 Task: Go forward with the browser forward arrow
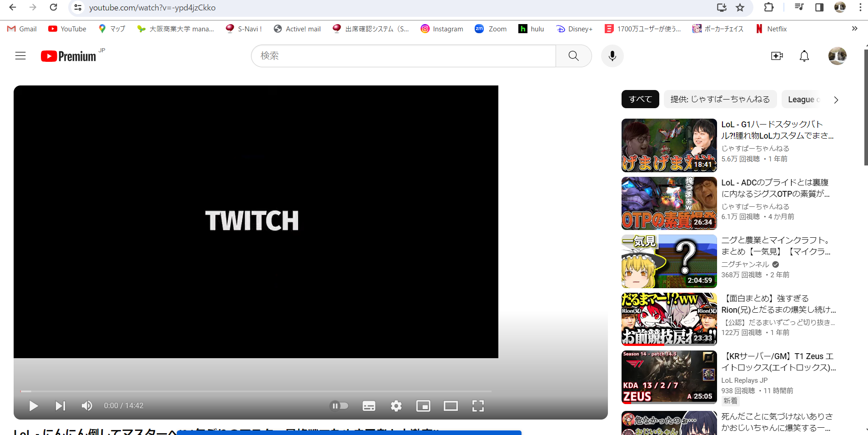coord(33,7)
